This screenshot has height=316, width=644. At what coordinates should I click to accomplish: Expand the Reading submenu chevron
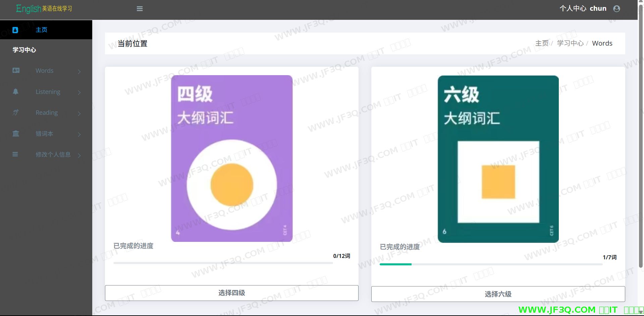click(x=79, y=113)
